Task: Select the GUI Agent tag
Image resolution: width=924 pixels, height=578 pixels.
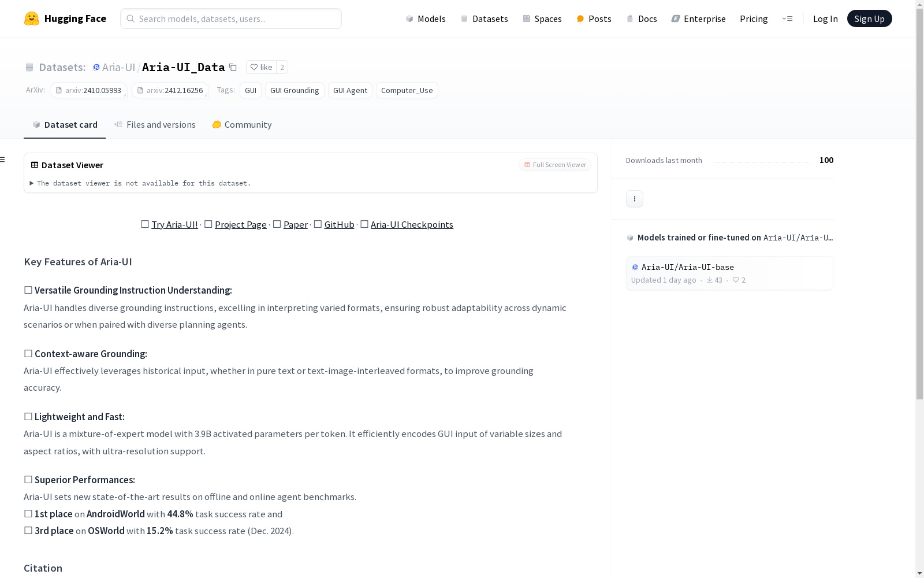Action: point(350,90)
